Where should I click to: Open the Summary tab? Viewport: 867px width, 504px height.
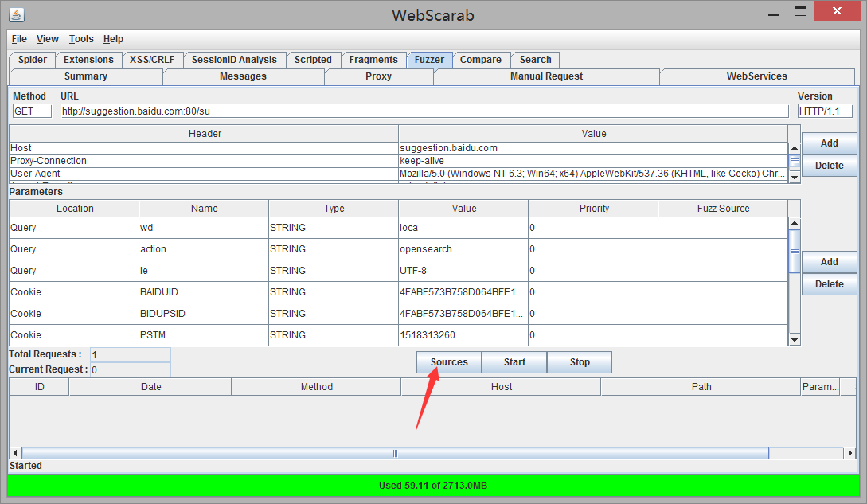point(86,76)
